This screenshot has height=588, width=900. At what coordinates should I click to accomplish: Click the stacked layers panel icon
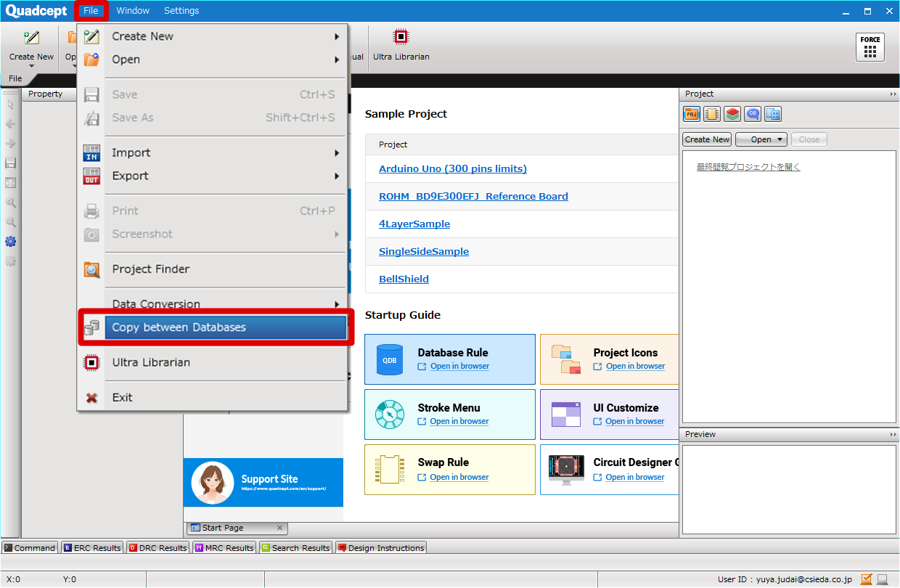click(732, 114)
